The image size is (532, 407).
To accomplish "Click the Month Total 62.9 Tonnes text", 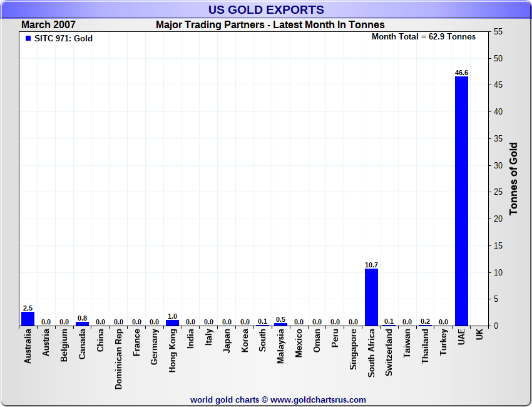I will coord(423,37).
